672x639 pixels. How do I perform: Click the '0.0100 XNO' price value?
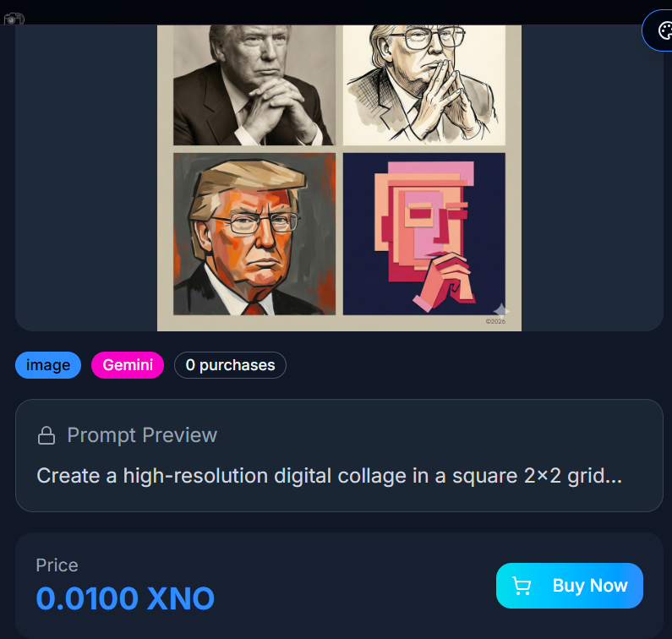[x=125, y=598]
